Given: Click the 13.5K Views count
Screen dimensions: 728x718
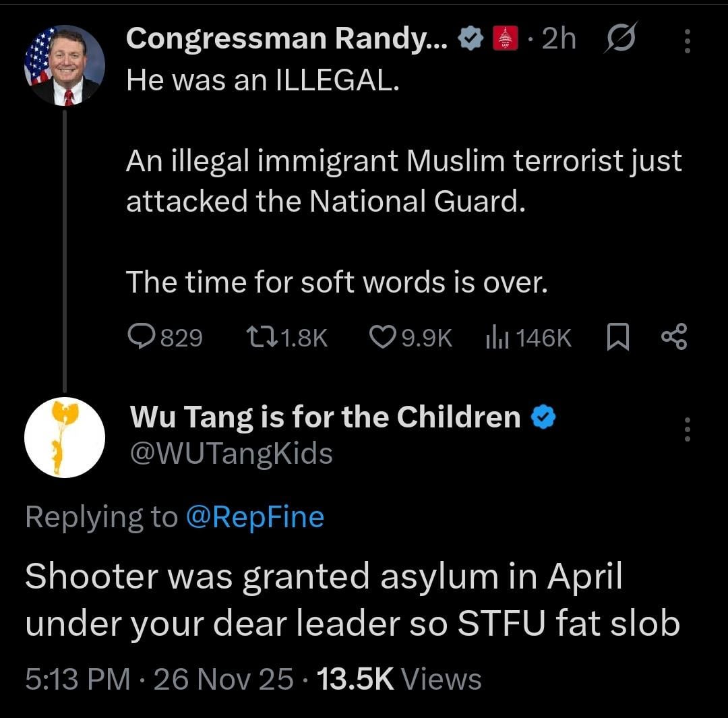Looking at the screenshot, I should pos(399,679).
